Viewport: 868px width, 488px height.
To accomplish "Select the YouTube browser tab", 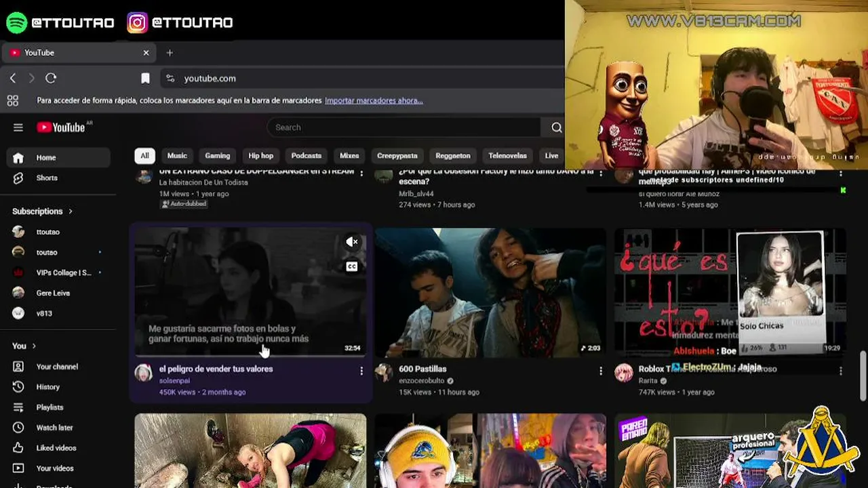I will [x=79, y=53].
